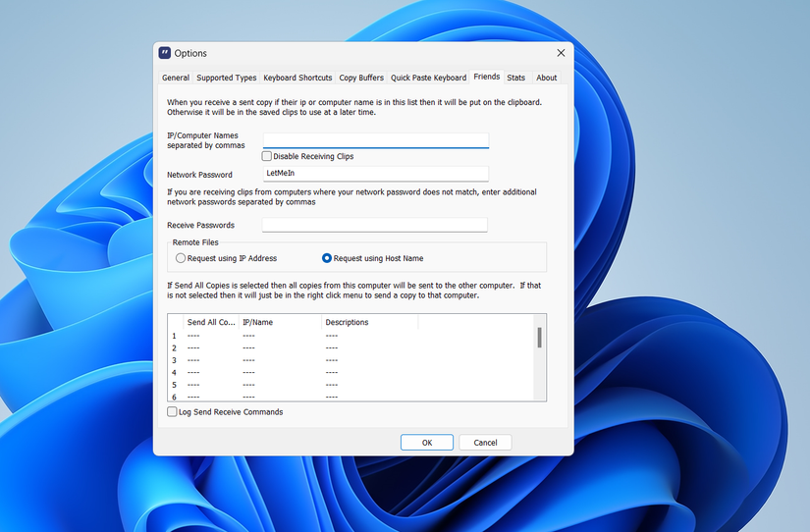
Task: Confirm changes with the OK button
Action: click(x=427, y=443)
